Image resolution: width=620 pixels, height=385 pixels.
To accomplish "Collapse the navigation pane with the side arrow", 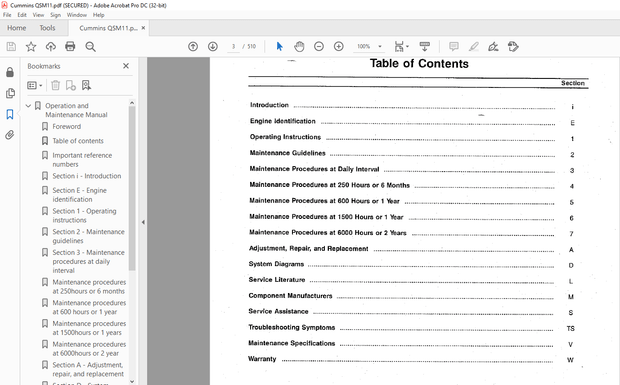I will (143, 222).
